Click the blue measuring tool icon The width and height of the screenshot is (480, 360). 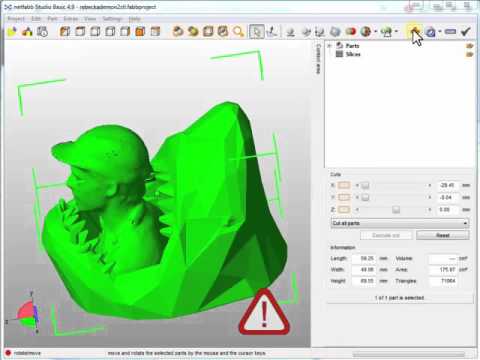tap(431, 32)
